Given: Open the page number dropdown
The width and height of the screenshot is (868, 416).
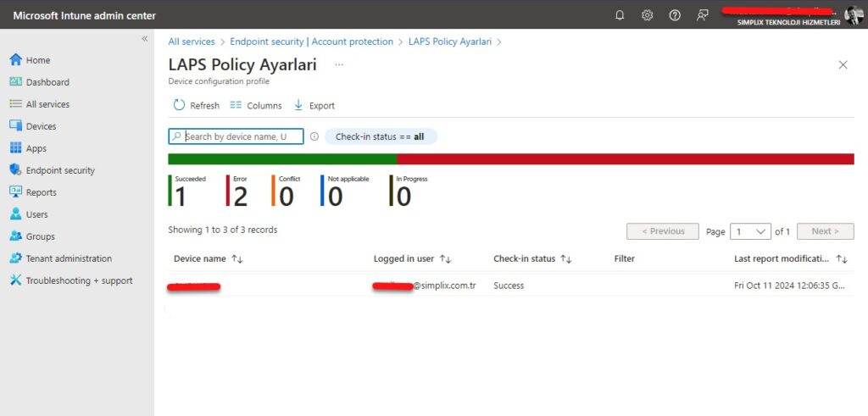Looking at the screenshot, I should tap(750, 231).
